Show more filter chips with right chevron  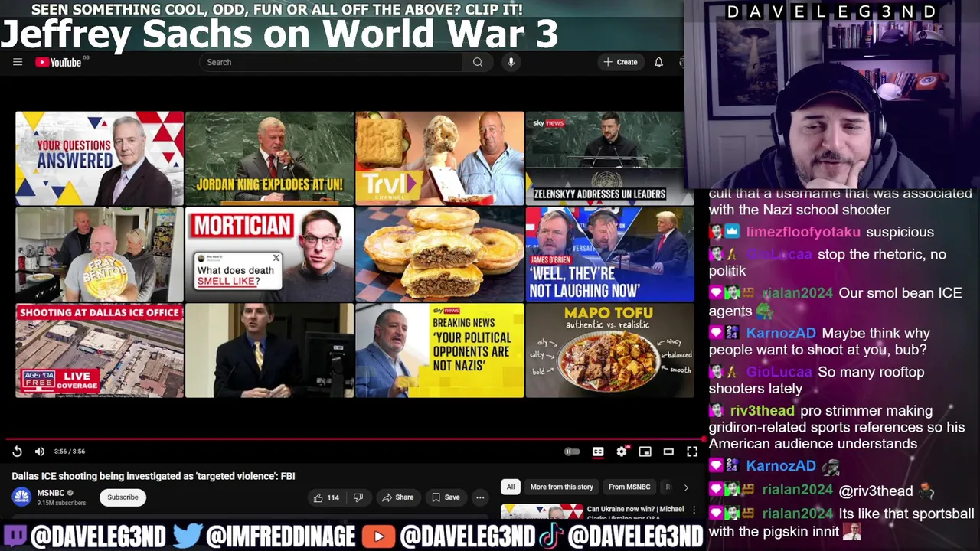[x=685, y=487]
